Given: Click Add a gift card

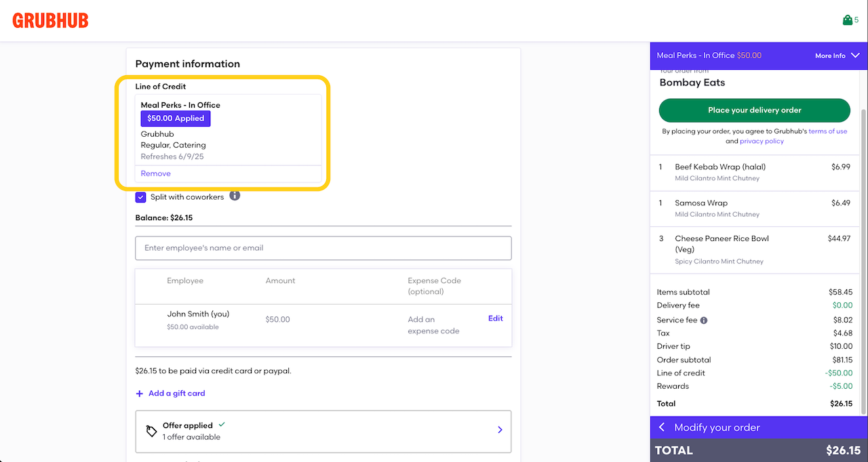Looking at the screenshot, I should coord(176,394).
